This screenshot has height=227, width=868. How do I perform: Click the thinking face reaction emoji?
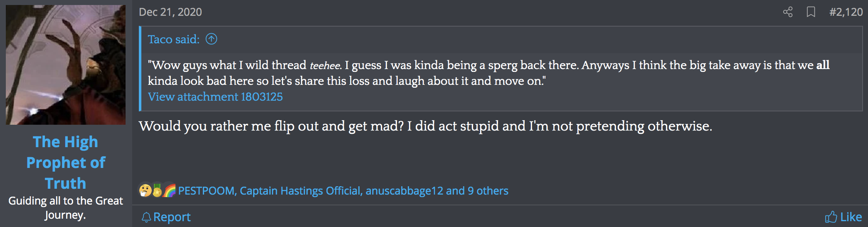[x=145, y=190]
